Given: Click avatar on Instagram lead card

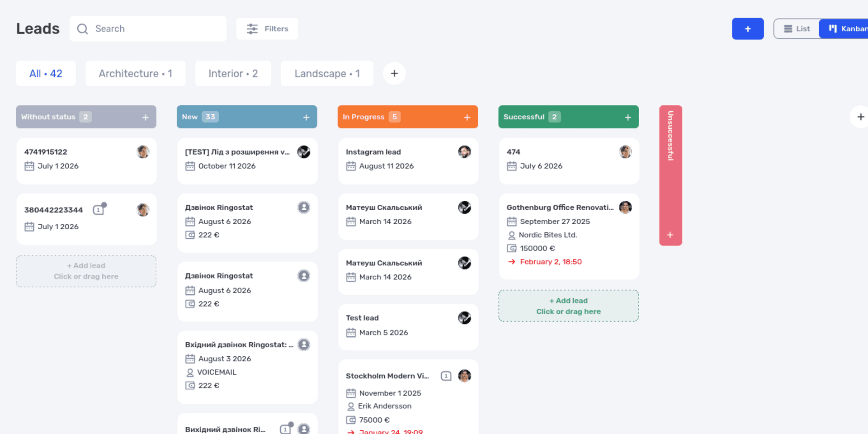Looking at the screenshot, I should click(x=464, y=152).
